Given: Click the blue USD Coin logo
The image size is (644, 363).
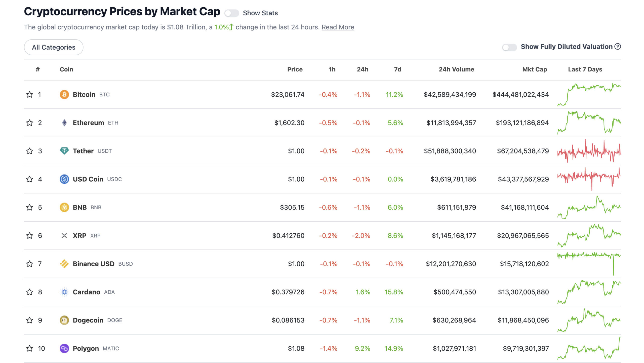Looking at the screenshot, I should click(64, 179).
